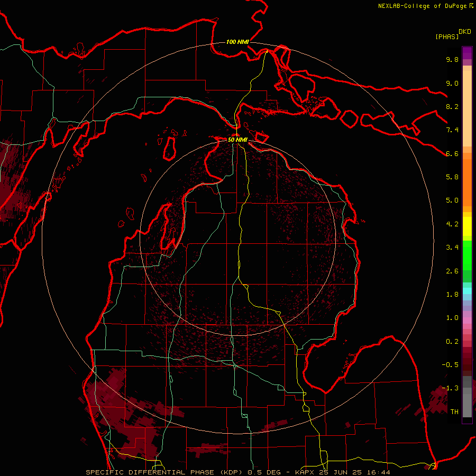476x476 pixels.
Task: Click the 0.5 DEG elevation text
Action: (264, 472)
